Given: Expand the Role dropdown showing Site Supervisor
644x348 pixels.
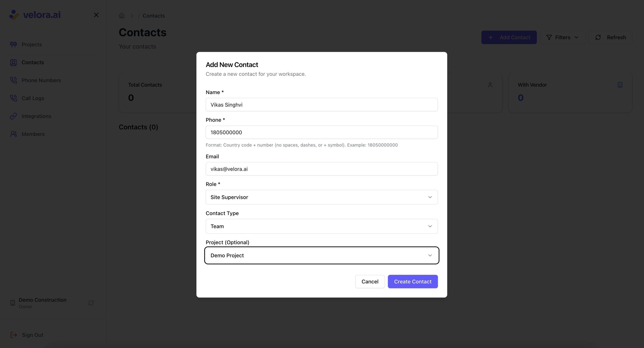Looking at the screenshot, I should point(321,197).
